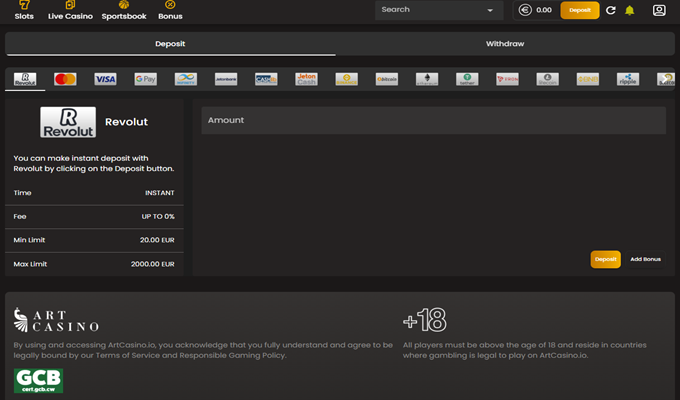Select the Bitcoin payment method
The width and height of the screenshot is (680, 400).
pyautogui.click(x=387, y=79)
